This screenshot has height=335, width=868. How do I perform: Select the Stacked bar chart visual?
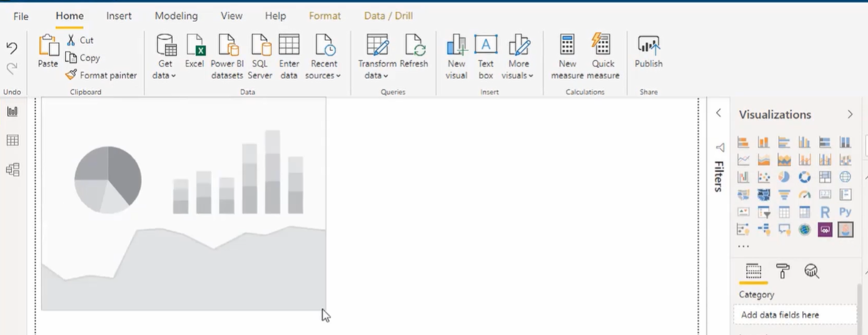744,142
